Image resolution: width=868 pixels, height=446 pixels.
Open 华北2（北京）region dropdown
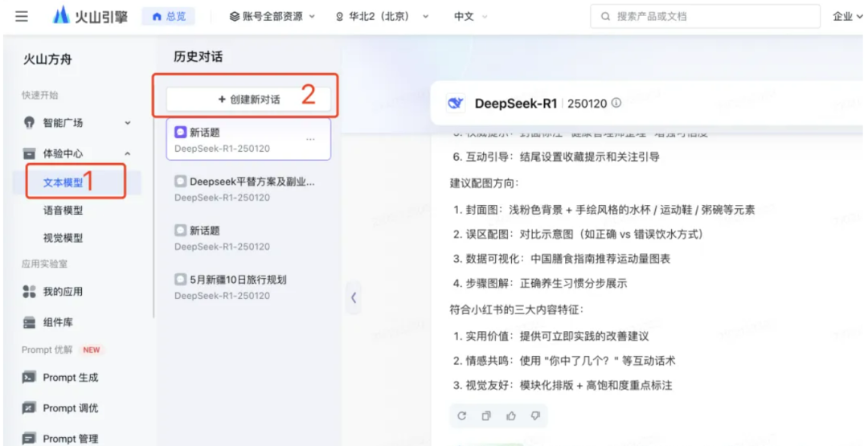coord(383,17)
